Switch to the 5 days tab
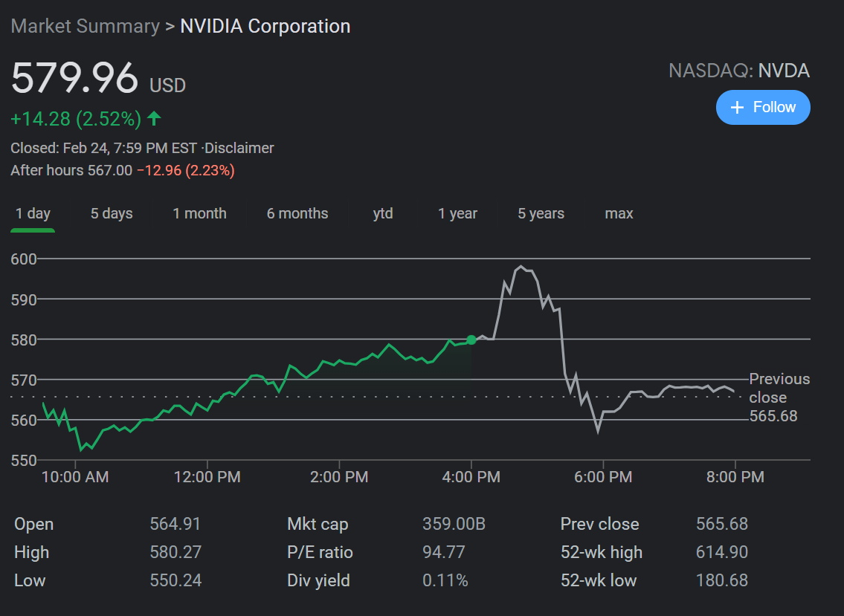 (x=112, y=214)
